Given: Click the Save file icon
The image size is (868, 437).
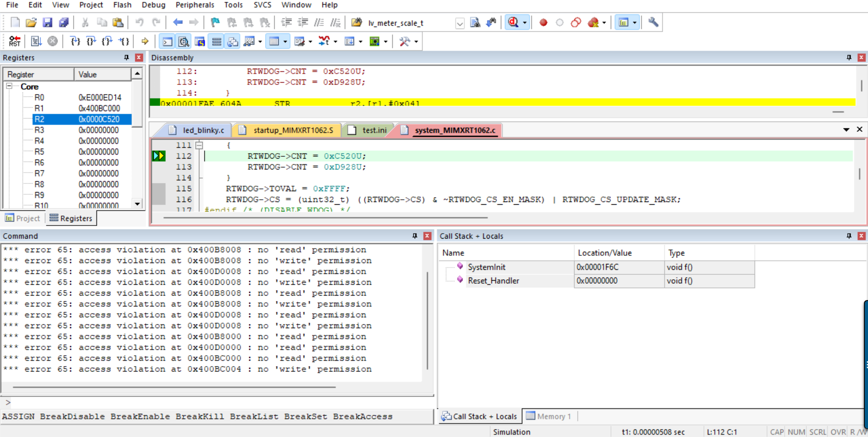Looking at the screenshot, I should click(47, 23).
